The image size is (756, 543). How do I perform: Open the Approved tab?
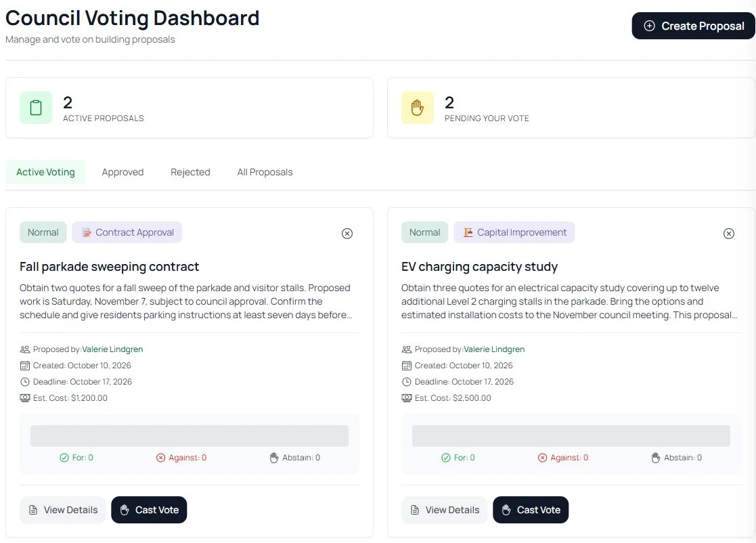click(x=123, y=172)
